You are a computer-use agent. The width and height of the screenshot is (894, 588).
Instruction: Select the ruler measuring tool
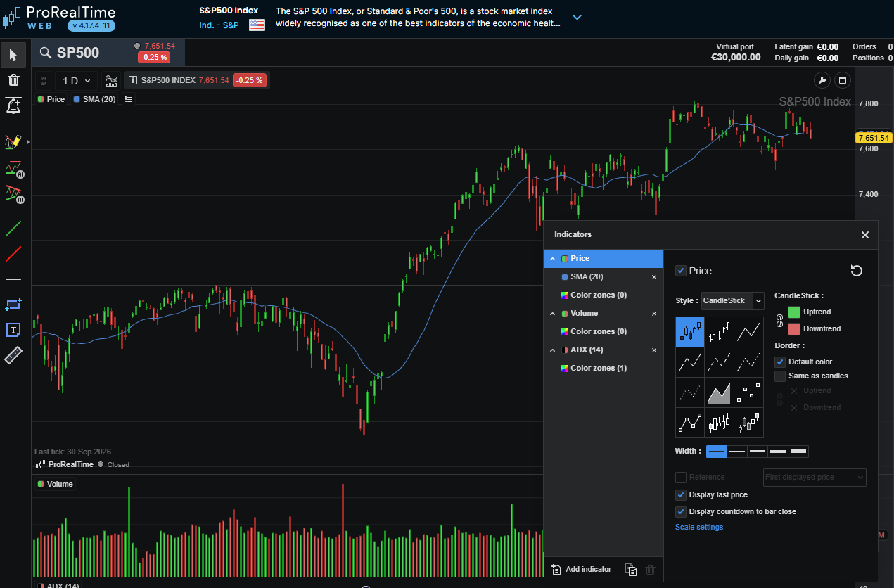(x=13, y=355)
